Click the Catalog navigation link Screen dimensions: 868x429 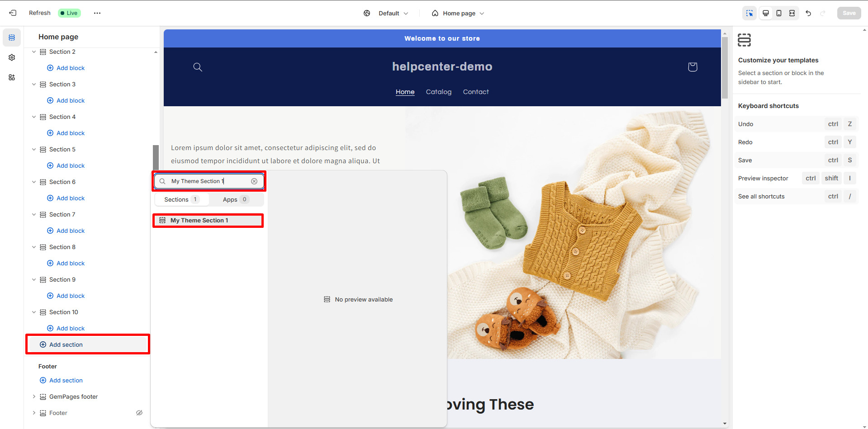tap(438, 92)
